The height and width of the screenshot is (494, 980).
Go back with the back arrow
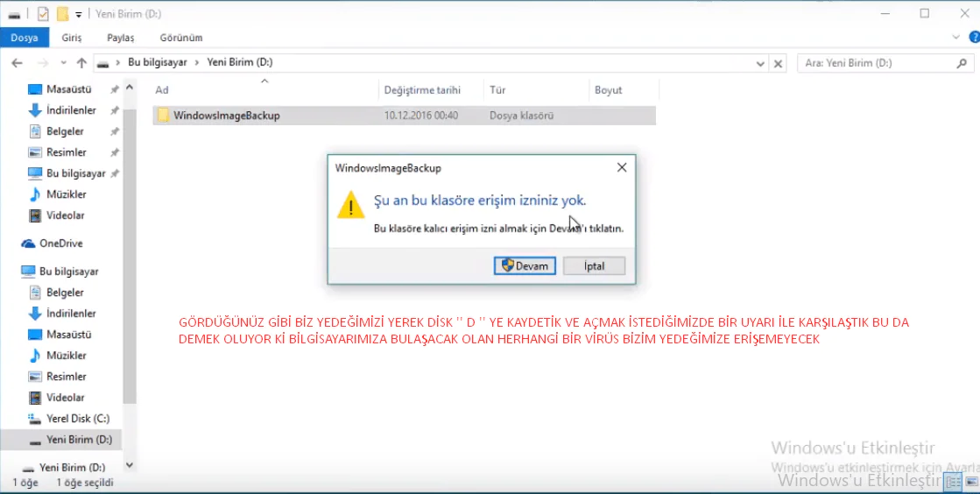tap(17, 62)
